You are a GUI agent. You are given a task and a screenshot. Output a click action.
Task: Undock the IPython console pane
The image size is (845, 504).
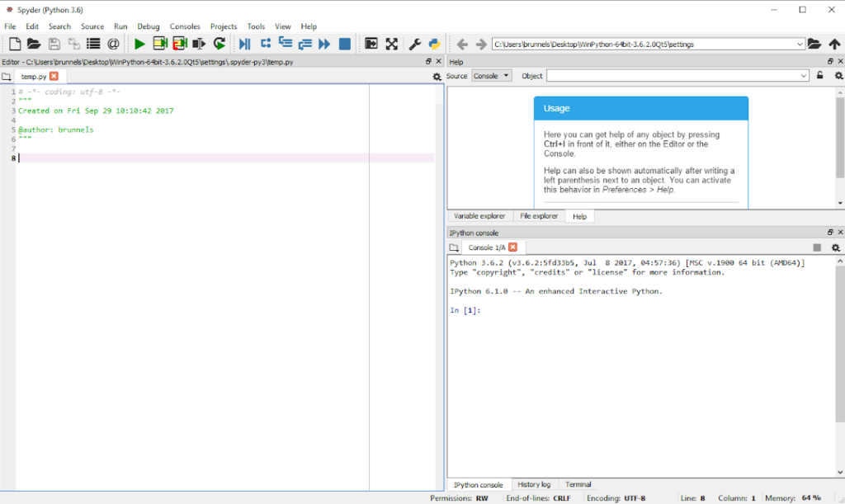pyautogui.click(x=830, y=233)
